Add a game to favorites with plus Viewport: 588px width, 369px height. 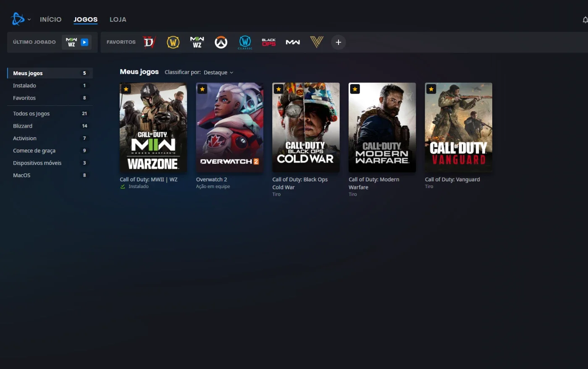pyautogui.click(x=339, y=42)
